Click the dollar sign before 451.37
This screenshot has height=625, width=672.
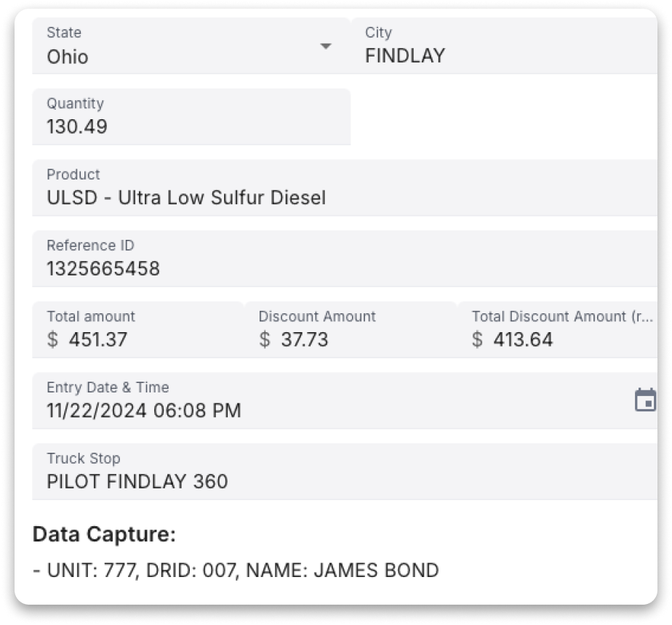point(52,339)
